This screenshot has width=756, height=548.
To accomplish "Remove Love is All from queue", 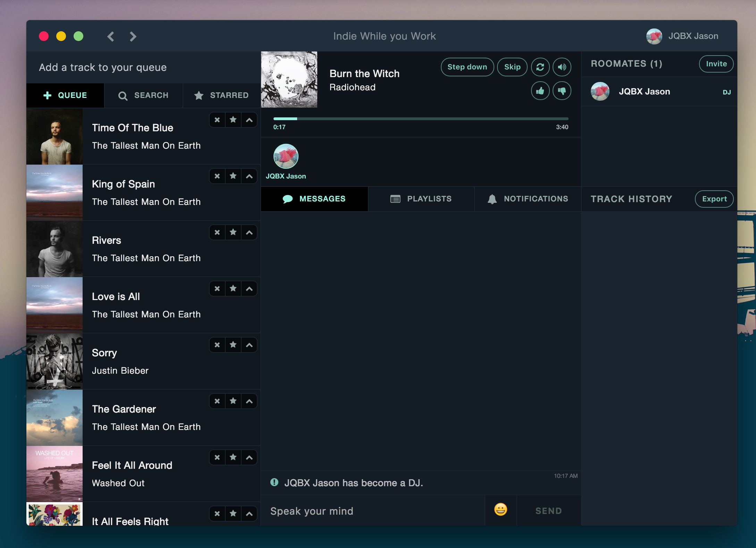I will point(217,289).
